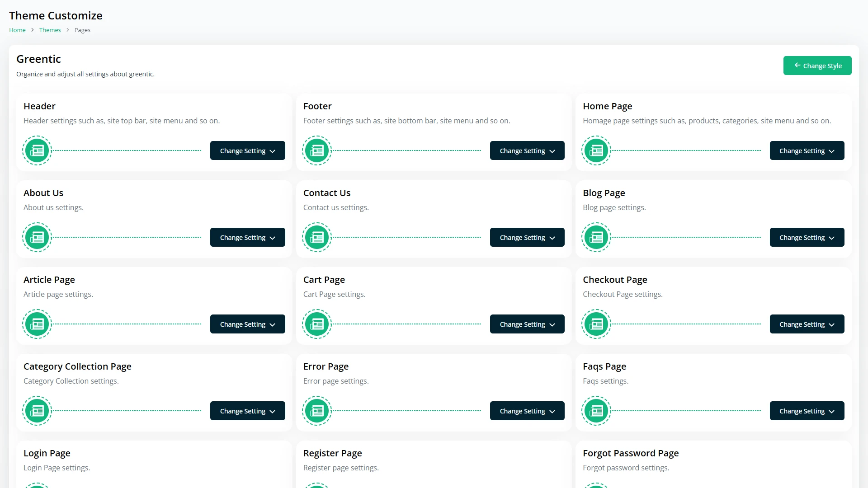The image size is (868, 488).
Task: Click 'Error page settings.' text
Action: (336, 381)
